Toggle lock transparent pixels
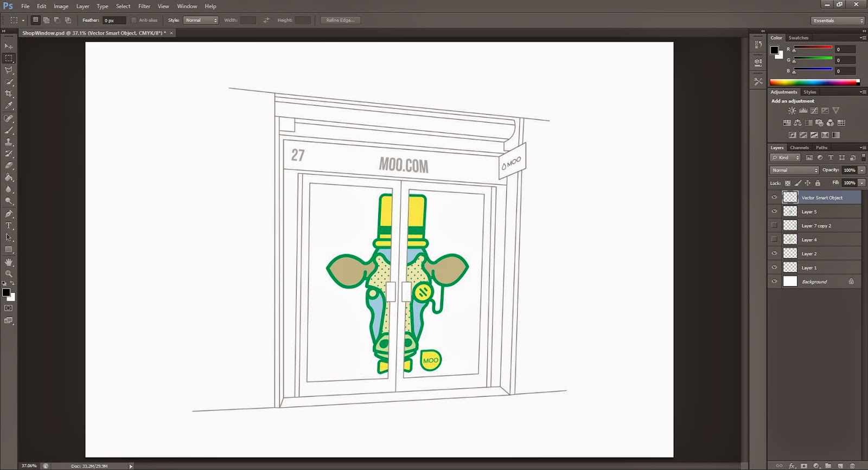Screen dimensions: 868x470 pyautogui.click(x=788, y=183)
